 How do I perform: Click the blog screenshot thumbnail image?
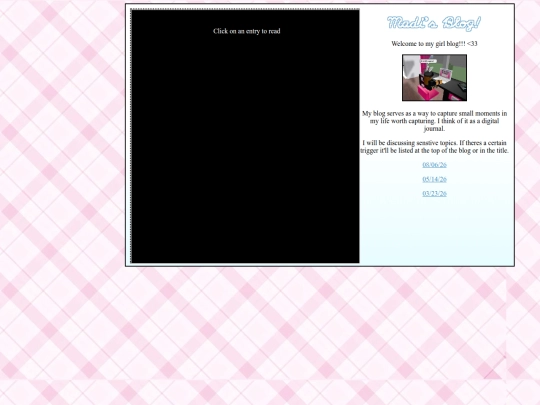434,77
